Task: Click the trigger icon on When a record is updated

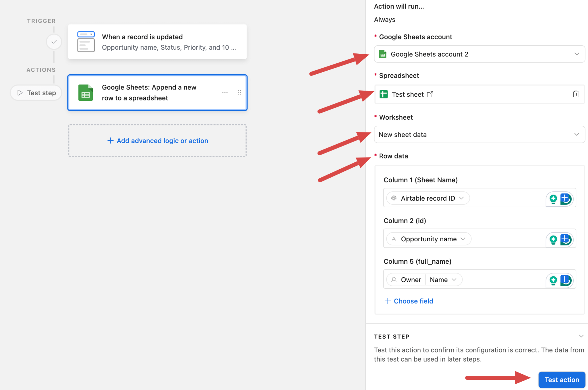Action: (85, 42)
